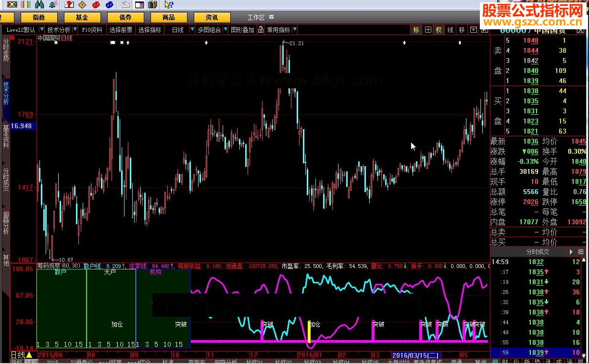The height and width of the screenshot is (364, 589).
Task: Click the binoculars search icon
Action: click(x=39, y=5)
